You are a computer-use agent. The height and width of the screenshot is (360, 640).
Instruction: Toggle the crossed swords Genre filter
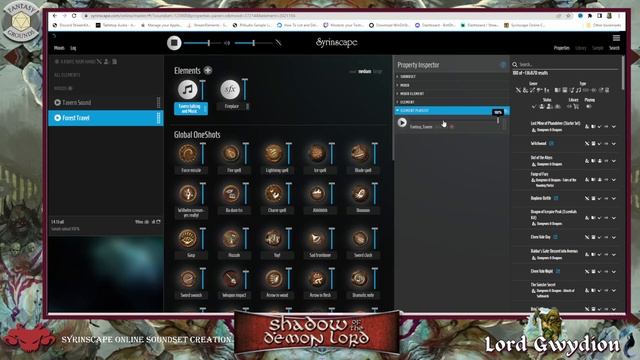(x=518, y=90)
